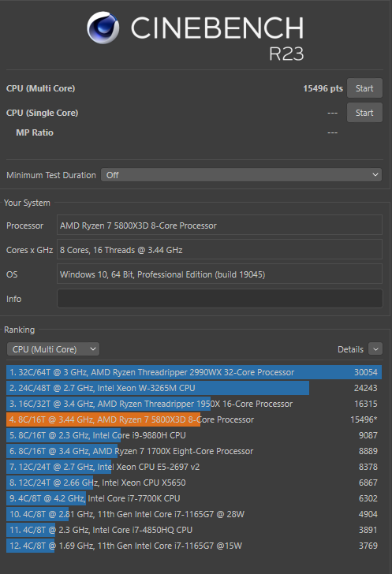
Task: Select highlighted Ryzen 7 5800X3D ranking row
Action: 194,419
